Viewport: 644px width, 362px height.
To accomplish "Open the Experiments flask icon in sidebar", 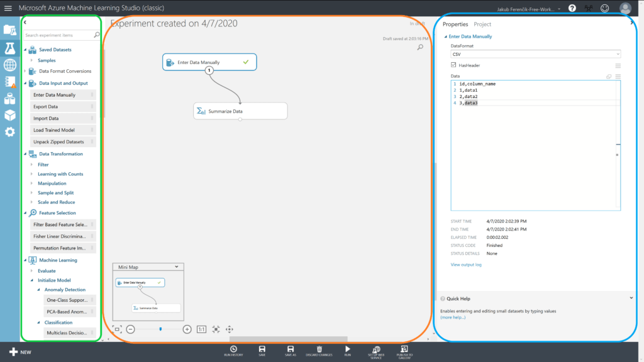I will pyautogui.click(x=9, y=48).
